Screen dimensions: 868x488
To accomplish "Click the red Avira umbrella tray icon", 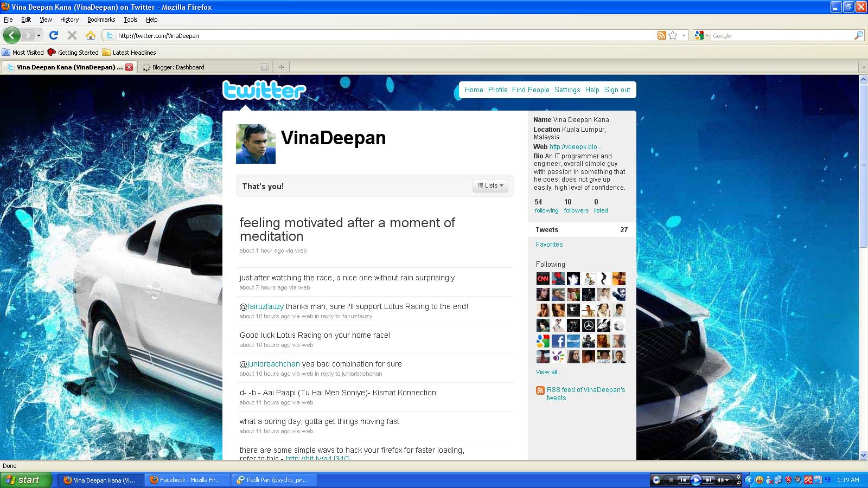I will tap(808, 480).
